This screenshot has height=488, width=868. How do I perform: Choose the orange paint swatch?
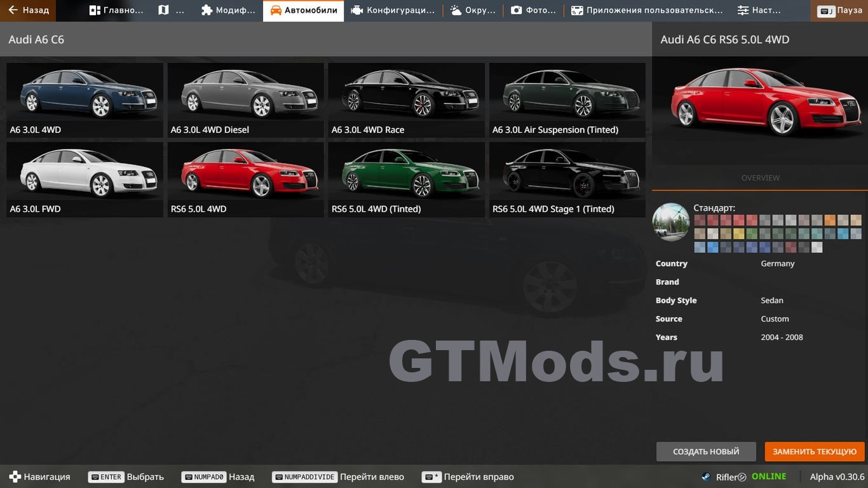pyautogui.click(x=830, y=220)
